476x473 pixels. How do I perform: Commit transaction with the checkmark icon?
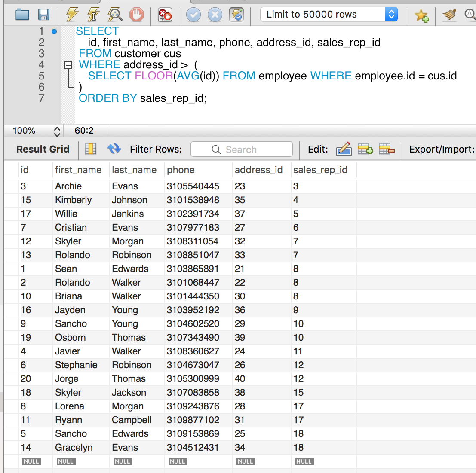(193, 14)
